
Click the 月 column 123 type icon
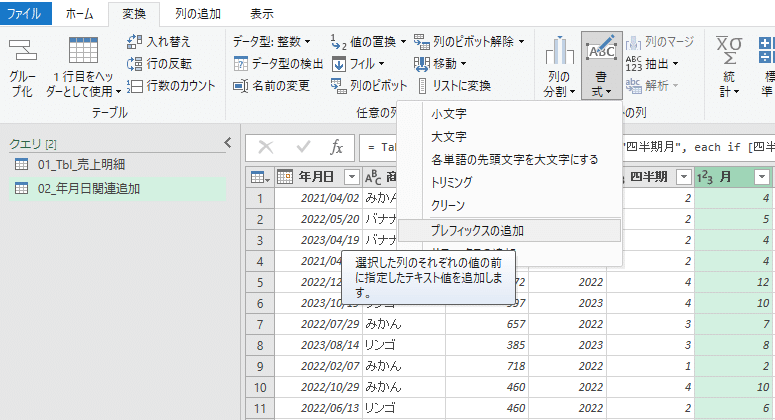(705, 177)
